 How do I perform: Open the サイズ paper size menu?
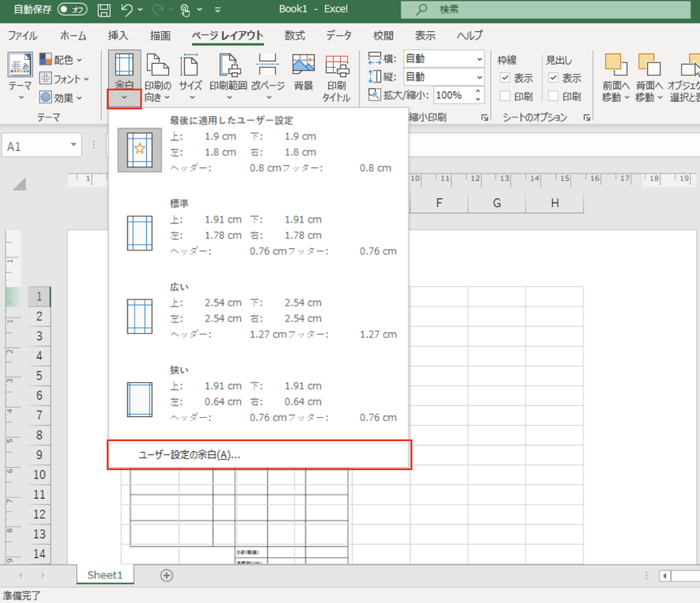[x=191, y=77]
